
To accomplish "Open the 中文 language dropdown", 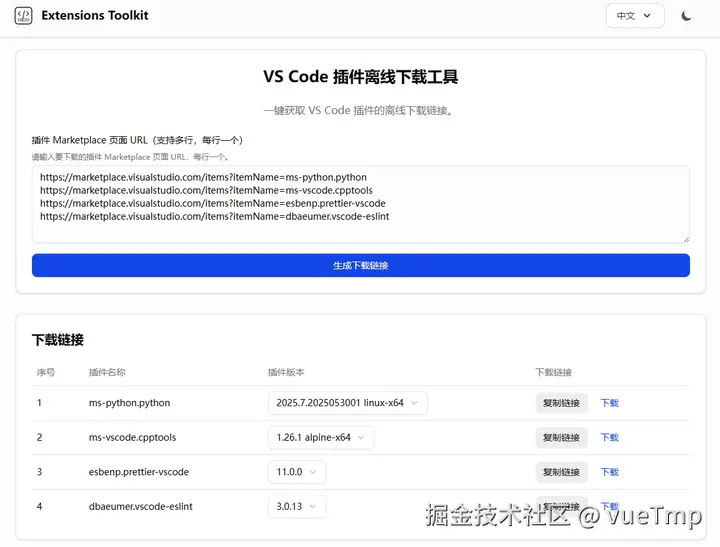I will 635,16.
